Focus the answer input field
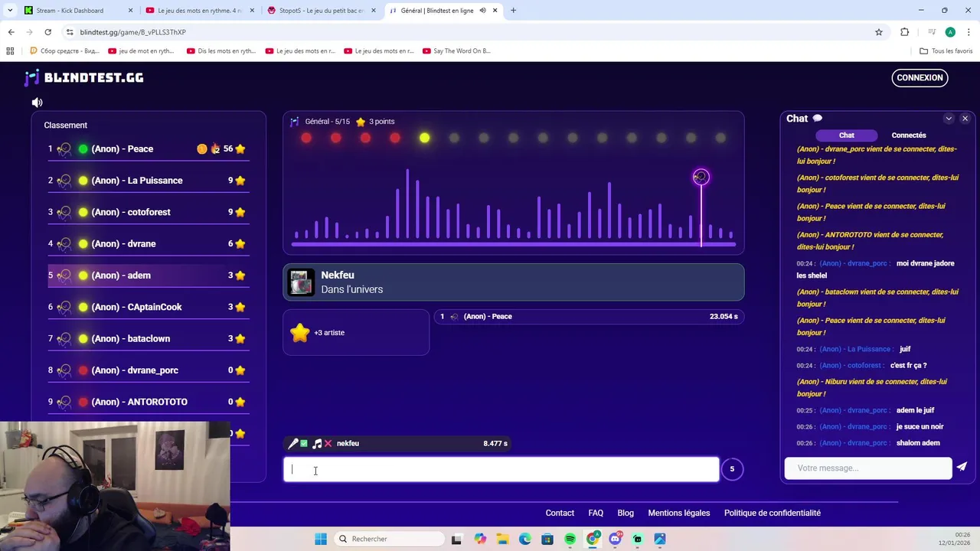The height and width of the screenshot is (551, 980). coord(501,470)
